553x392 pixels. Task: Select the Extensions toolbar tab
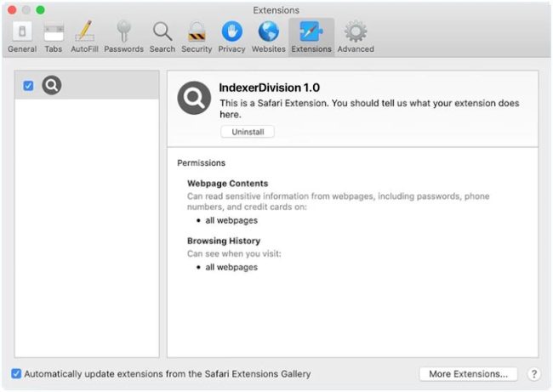tap(311, 37)
